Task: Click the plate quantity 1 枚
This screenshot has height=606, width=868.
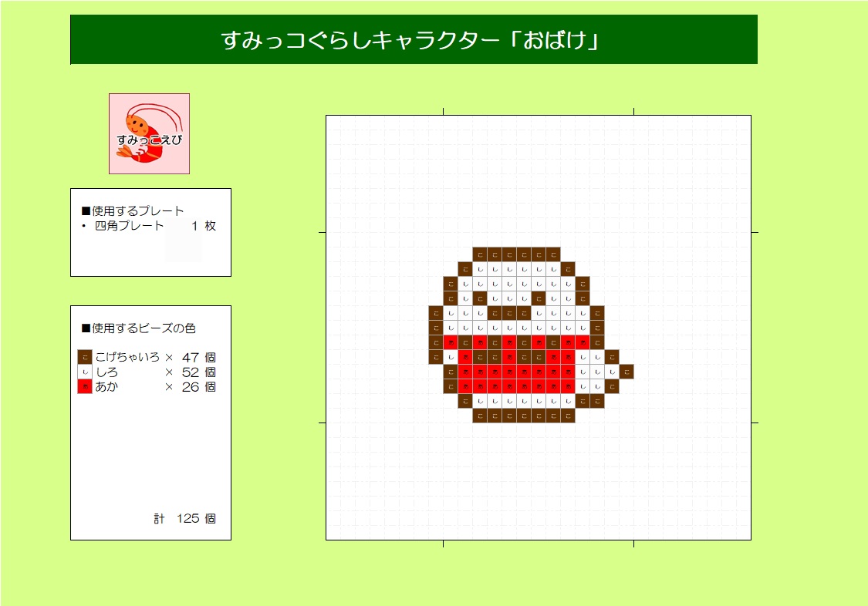Action: (204, 226)
